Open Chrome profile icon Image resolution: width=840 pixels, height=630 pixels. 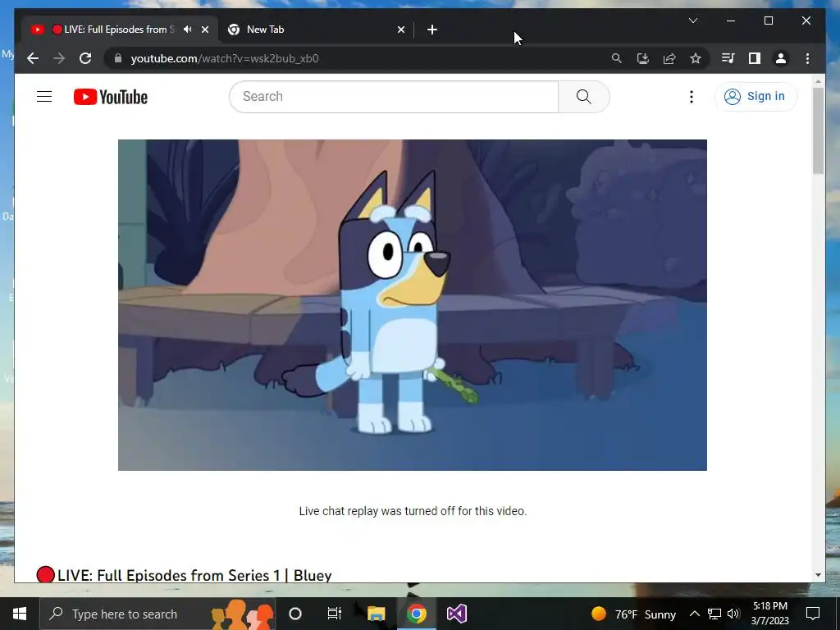click(x=781, y=58)
